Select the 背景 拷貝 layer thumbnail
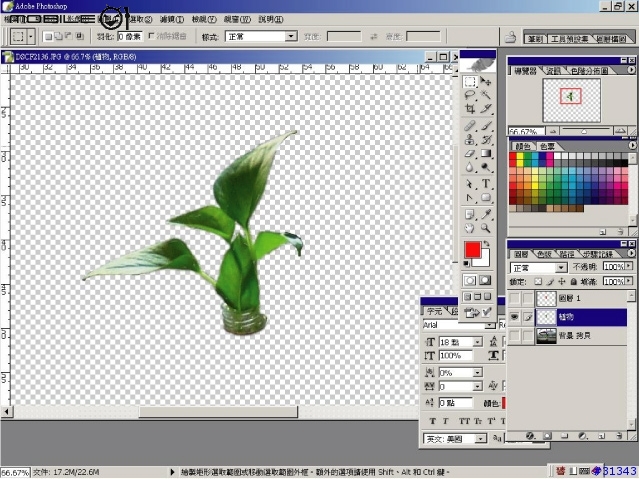 [546, 336]
